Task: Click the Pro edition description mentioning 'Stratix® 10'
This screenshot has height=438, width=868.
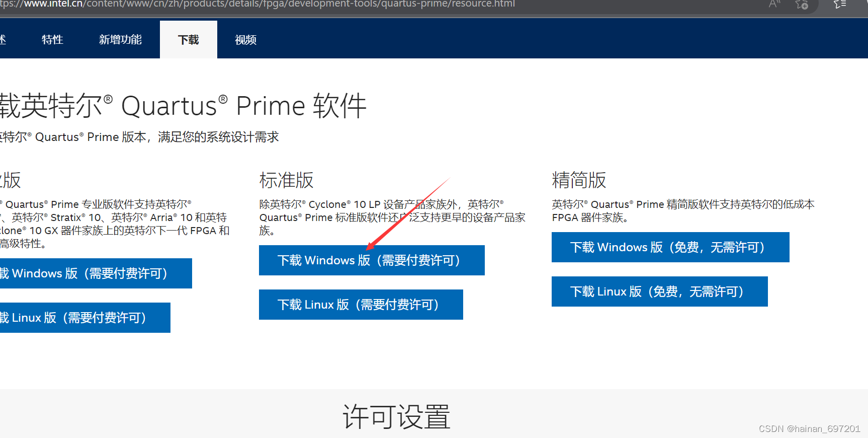Action: point(115,224)
